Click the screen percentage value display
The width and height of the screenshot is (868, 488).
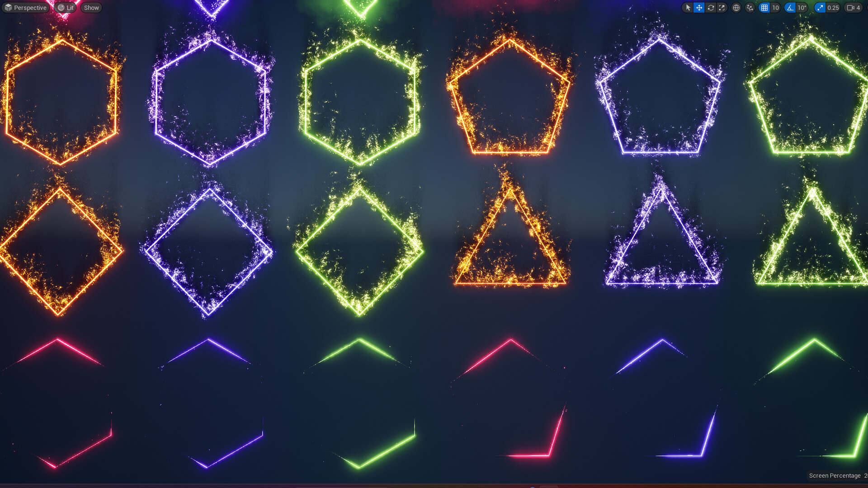(864, 475)
